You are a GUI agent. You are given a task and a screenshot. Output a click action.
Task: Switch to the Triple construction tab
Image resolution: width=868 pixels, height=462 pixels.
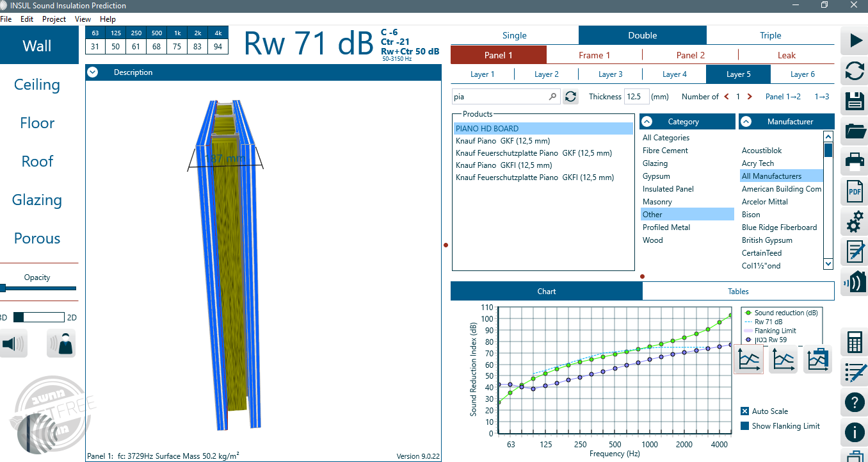[771, 35]
